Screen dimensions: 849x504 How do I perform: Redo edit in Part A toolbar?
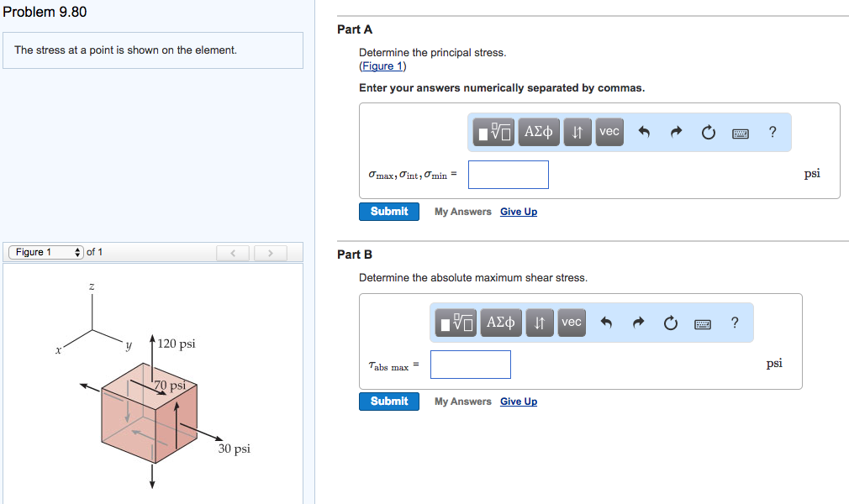point(676,132)
